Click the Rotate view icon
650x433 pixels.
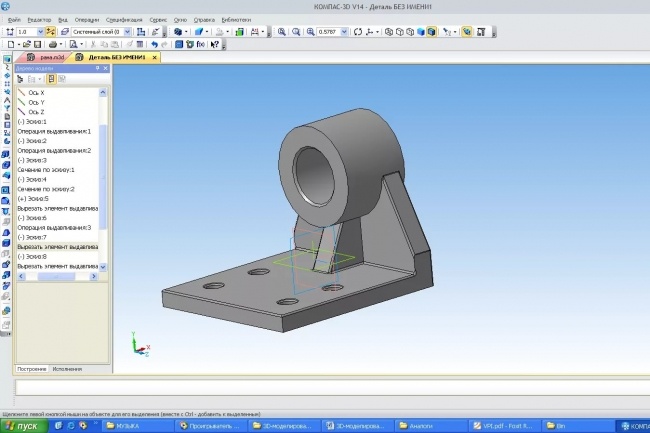click(359, 32)
